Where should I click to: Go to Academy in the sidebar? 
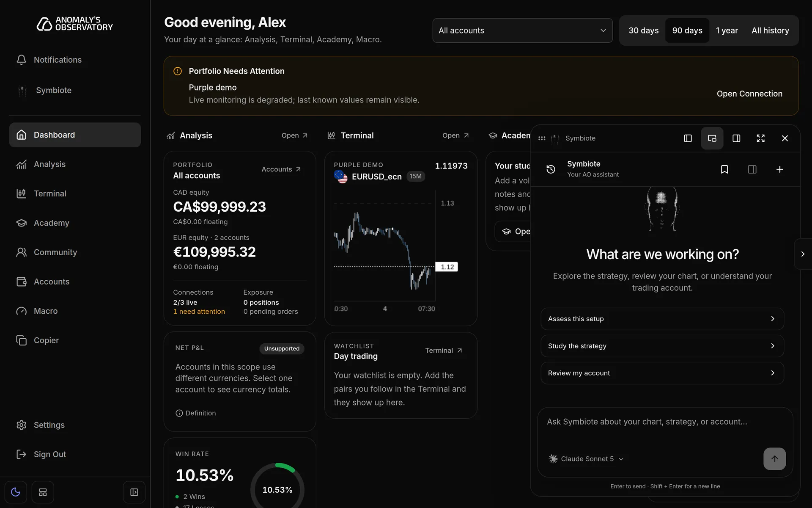[75, 223]
